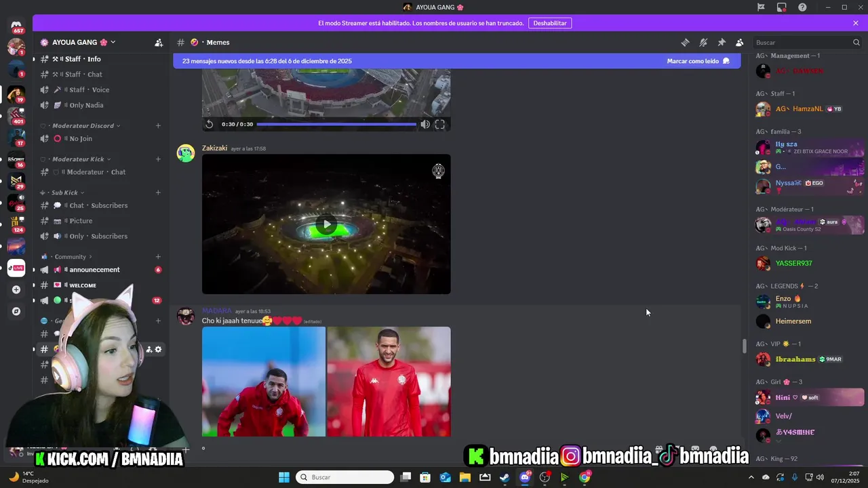Click the Windows taskbar Buscar search box
Screen dimensions: 868x488
tap(345, 477)
